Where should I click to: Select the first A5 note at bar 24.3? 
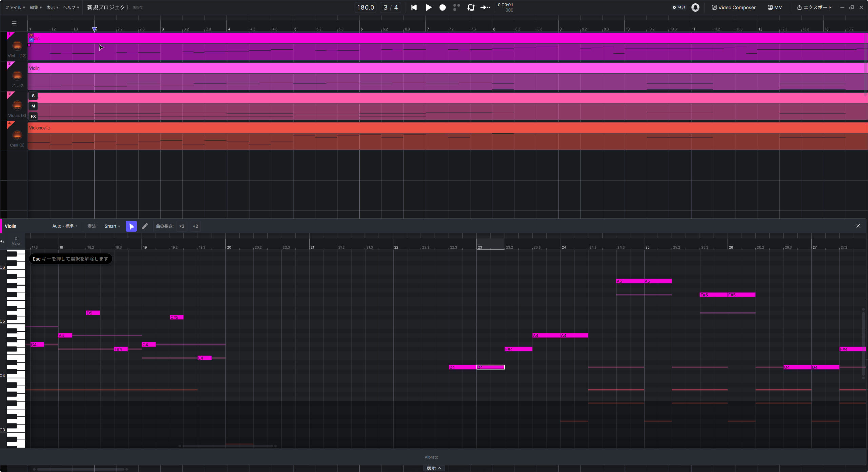click(630, 281)
